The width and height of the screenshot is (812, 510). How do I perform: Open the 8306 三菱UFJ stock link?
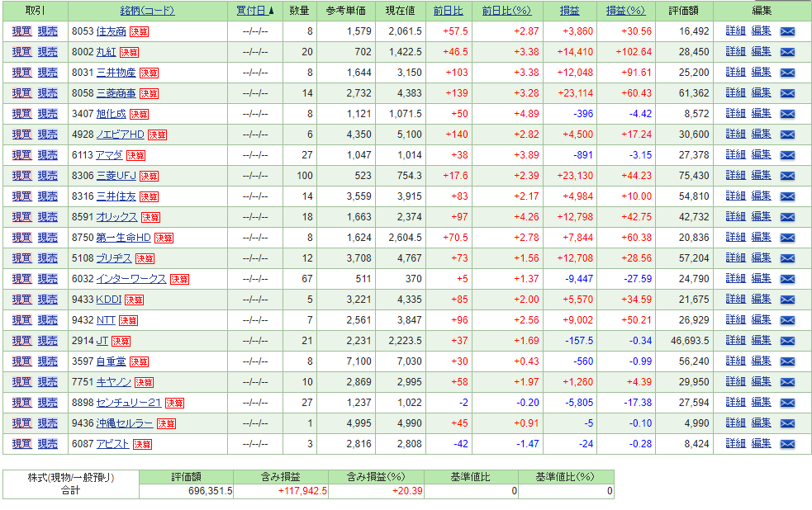point(116,176)
